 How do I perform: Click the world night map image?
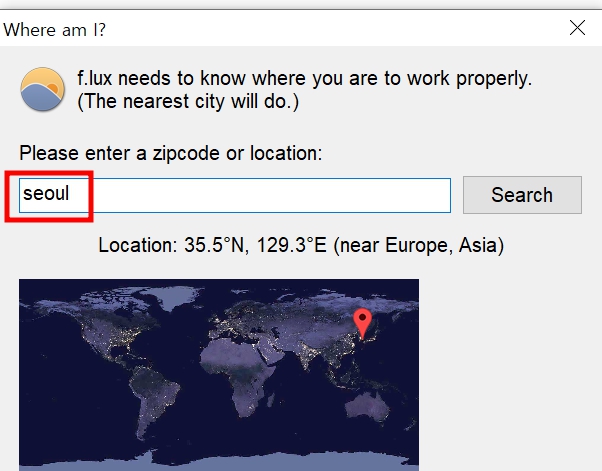point(219,375)
